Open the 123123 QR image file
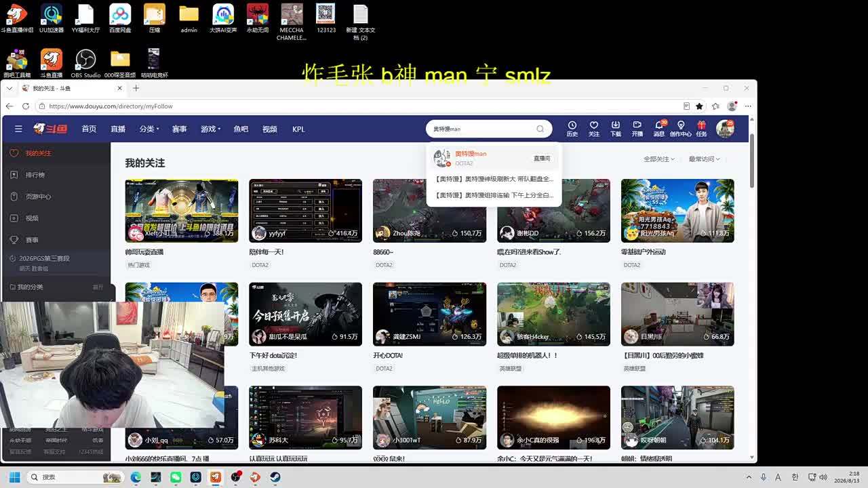The image size is (868, 488). pyautogui.click(x=326, y=18)
